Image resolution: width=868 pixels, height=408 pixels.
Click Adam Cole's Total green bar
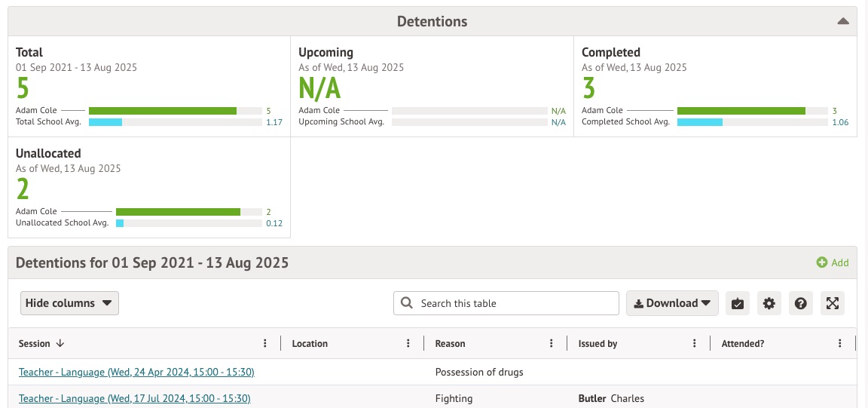(163, 111)
